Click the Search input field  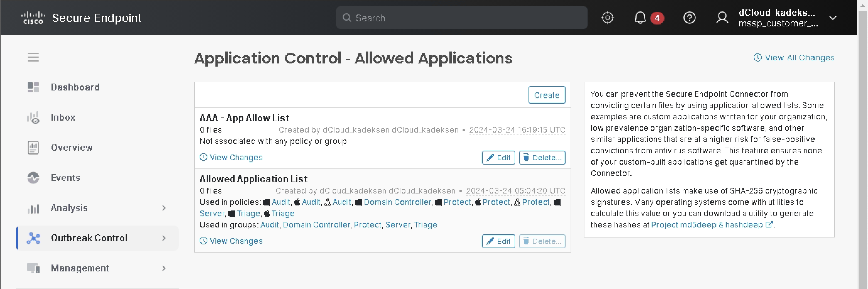(462, 18)
